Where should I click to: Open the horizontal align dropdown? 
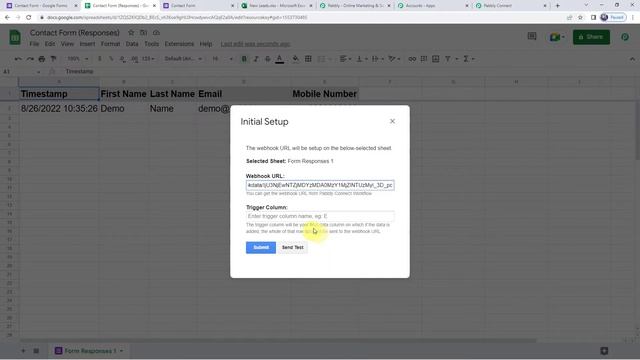click(x=345, y=59)
